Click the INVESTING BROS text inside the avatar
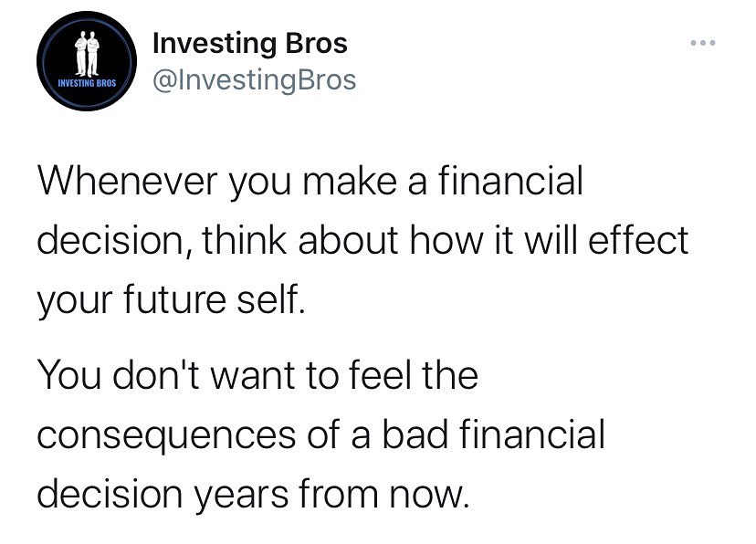 (x=87, y=83)
